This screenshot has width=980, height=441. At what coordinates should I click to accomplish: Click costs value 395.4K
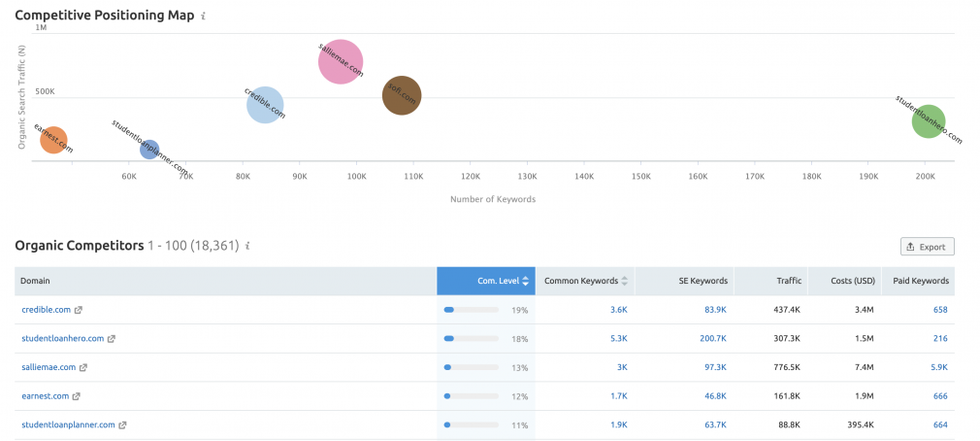862,424
